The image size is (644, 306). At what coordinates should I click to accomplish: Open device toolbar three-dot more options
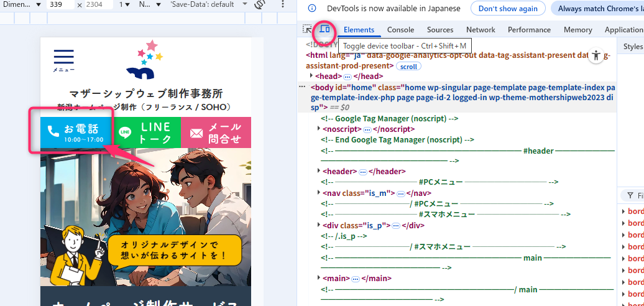coord(282,5)
